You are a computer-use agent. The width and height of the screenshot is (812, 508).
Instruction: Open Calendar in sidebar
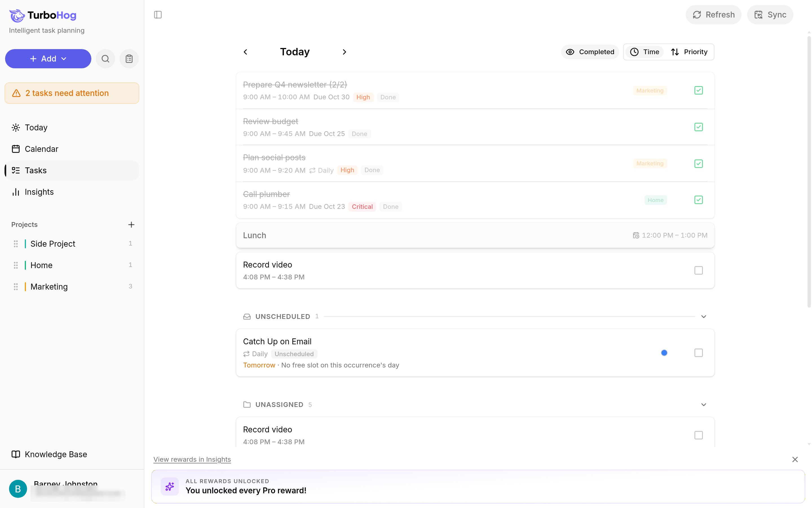pyautogui.click(x=72, y=149)
